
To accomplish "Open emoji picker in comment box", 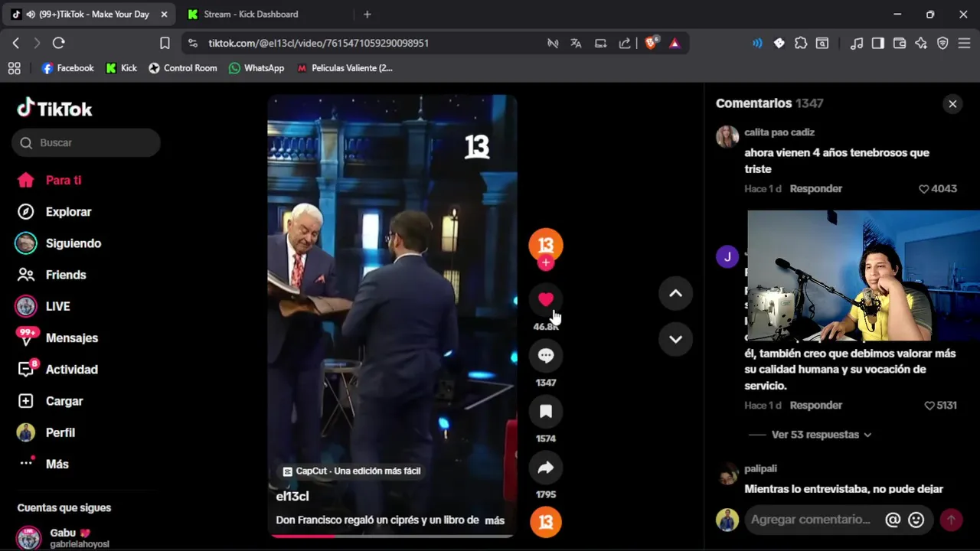I will [916, 520].
